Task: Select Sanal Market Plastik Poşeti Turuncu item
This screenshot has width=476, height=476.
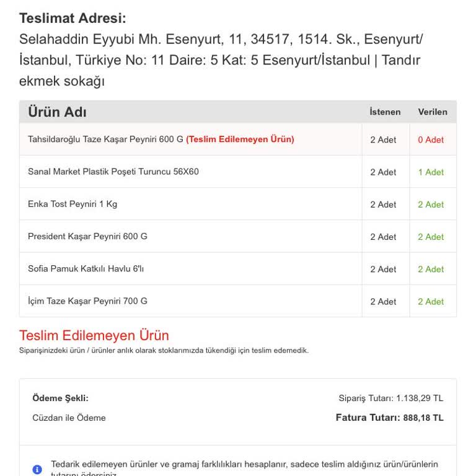Action: point(113,172)
